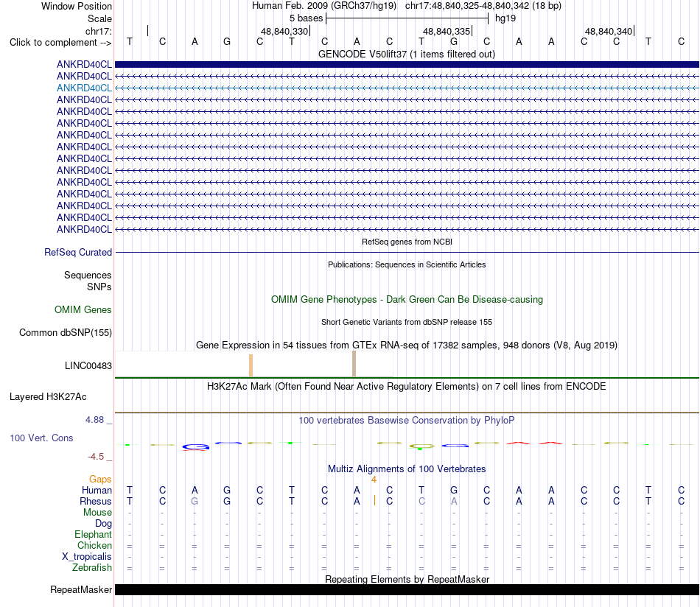Click the RepeatMasker track label
Image resolution: width=700 pixels, height=607 pixels.
81,590
